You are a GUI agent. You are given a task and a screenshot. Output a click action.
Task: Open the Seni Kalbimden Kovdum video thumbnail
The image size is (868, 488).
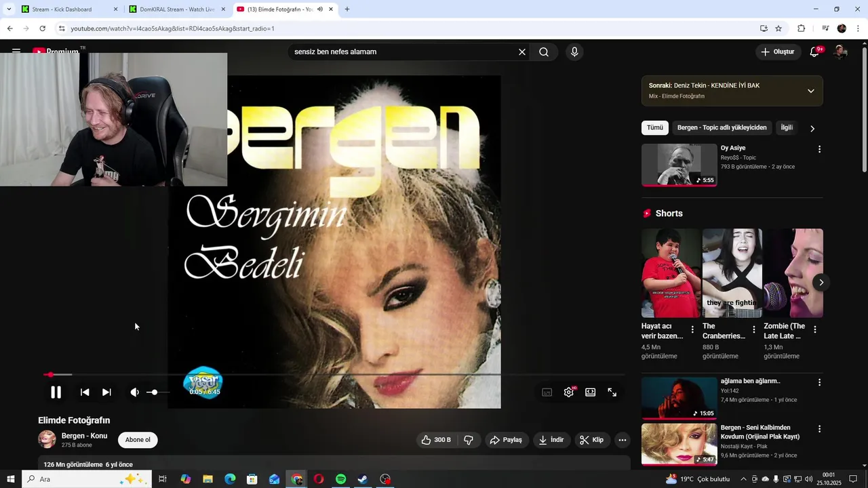coord(679,444)
